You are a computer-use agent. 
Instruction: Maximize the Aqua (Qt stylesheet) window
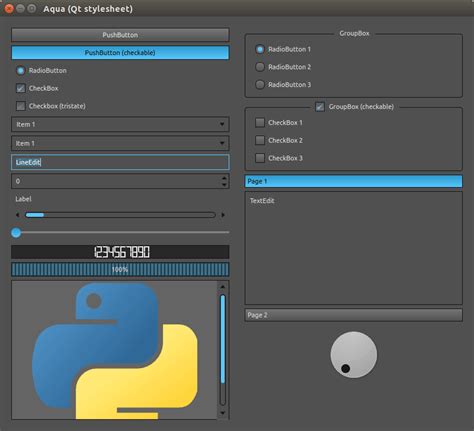(32, 9)
